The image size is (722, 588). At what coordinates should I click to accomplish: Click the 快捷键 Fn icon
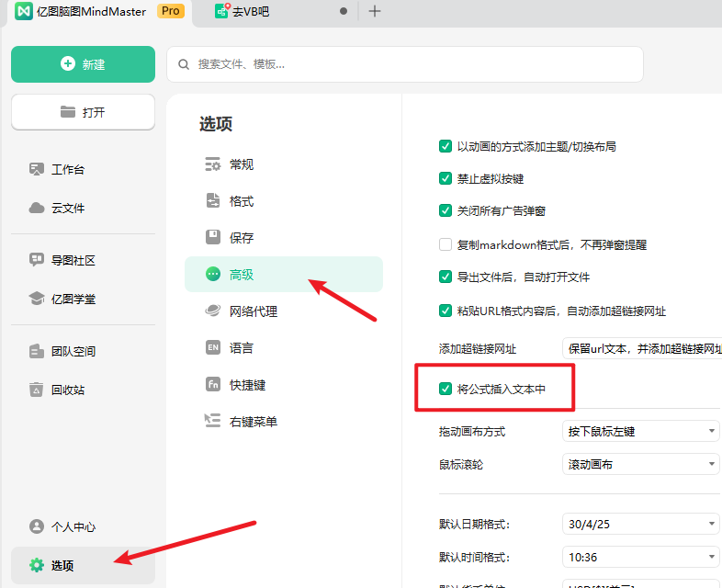tap(213, 384)
